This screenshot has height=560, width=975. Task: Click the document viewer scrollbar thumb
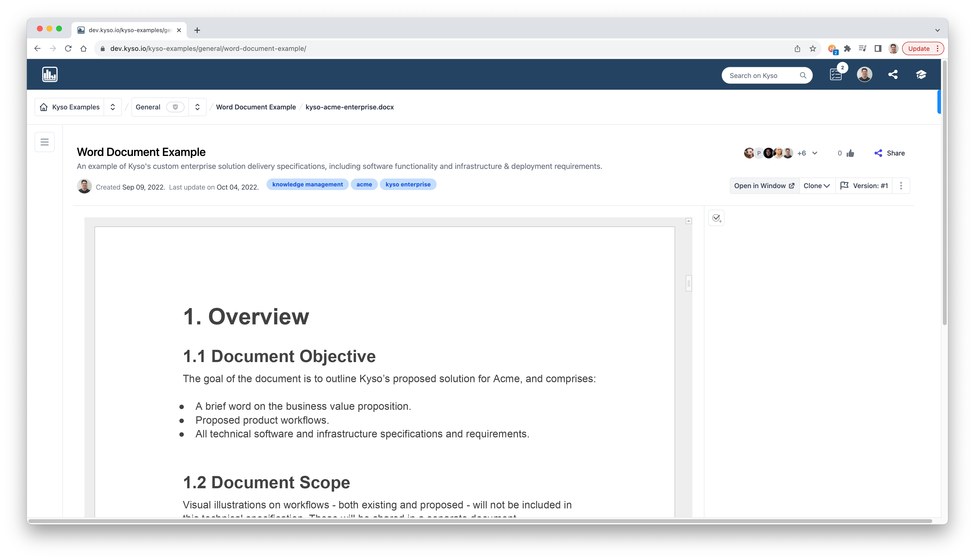[689, 283]
